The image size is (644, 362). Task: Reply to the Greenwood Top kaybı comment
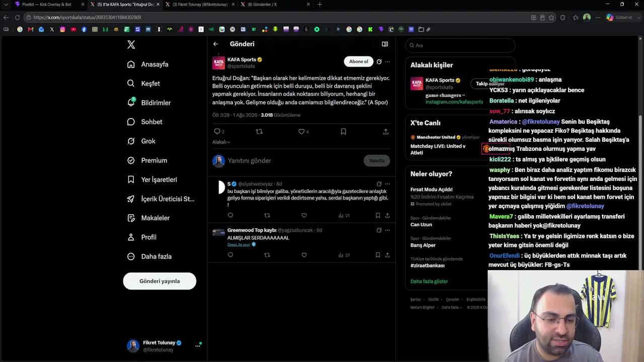230,255
